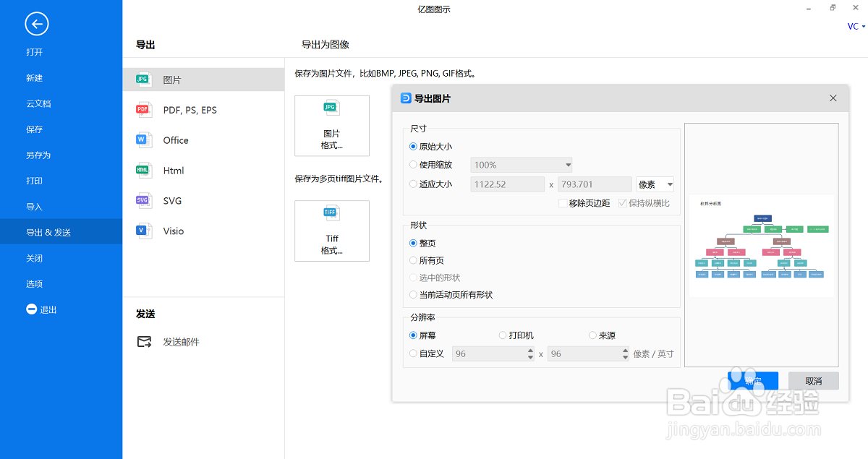Switch to the 打印 menu item
Screen dimensions: 868x459
coord(34,180)
